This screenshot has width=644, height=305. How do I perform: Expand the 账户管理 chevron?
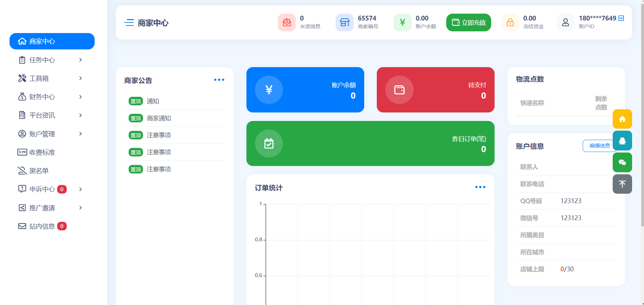point(81,134)
